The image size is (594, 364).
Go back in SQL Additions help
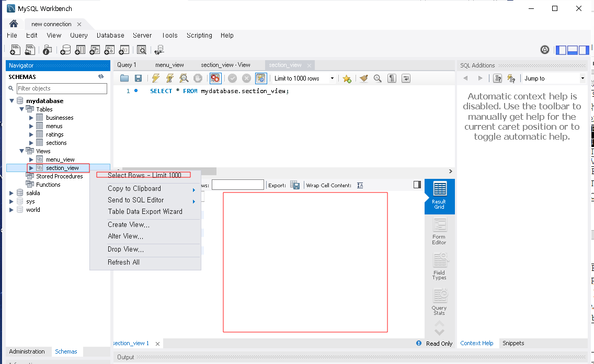[465, 78]
